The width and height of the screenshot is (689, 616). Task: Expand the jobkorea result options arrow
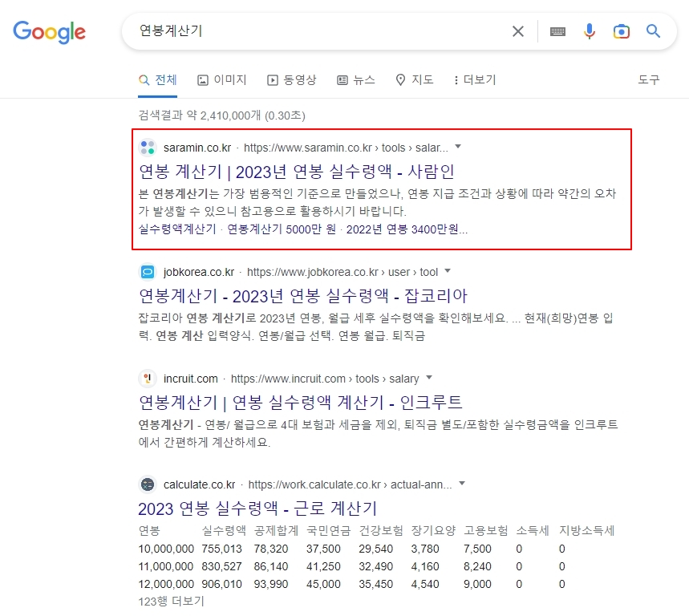point(448,270)
